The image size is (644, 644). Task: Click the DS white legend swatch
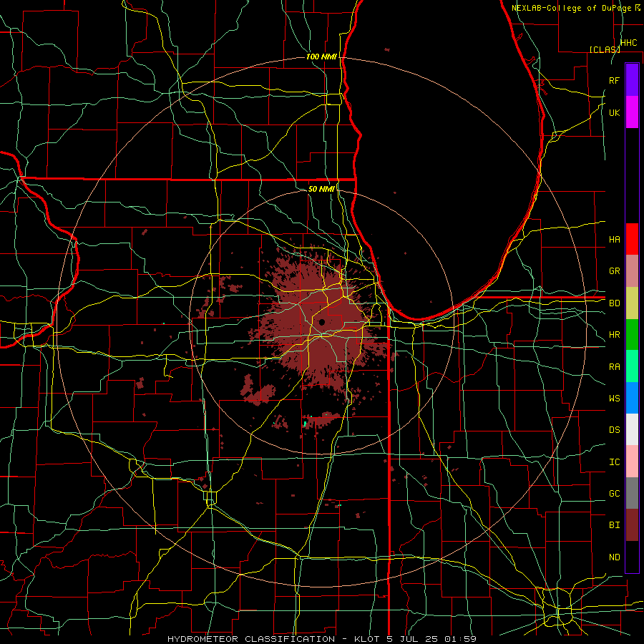click(x=632, y=429)
